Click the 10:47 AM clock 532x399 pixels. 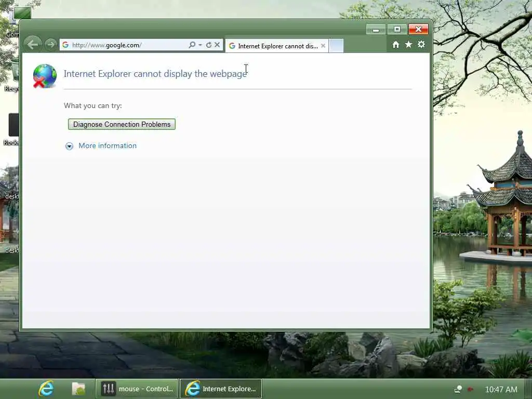point(501,390)
